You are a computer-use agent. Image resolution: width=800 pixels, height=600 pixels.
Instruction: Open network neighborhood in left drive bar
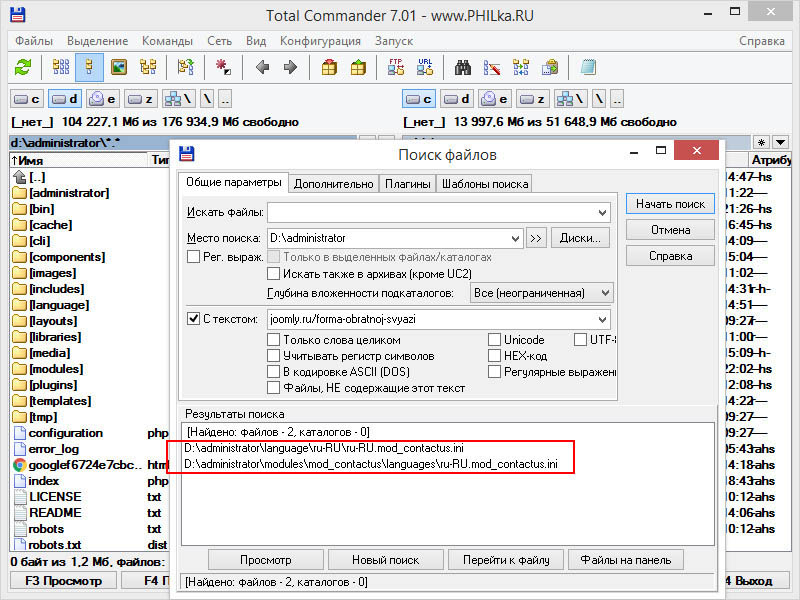[178, 99]
